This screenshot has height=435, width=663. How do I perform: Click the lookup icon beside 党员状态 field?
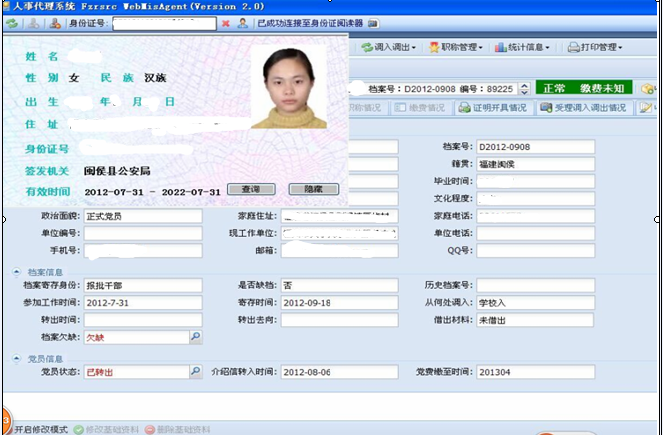[196, 372]
